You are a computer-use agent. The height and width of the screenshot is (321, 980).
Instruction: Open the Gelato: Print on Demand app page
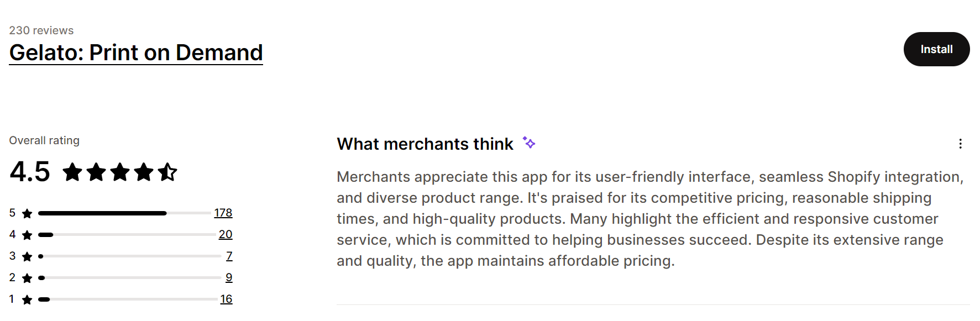(135, 52)
